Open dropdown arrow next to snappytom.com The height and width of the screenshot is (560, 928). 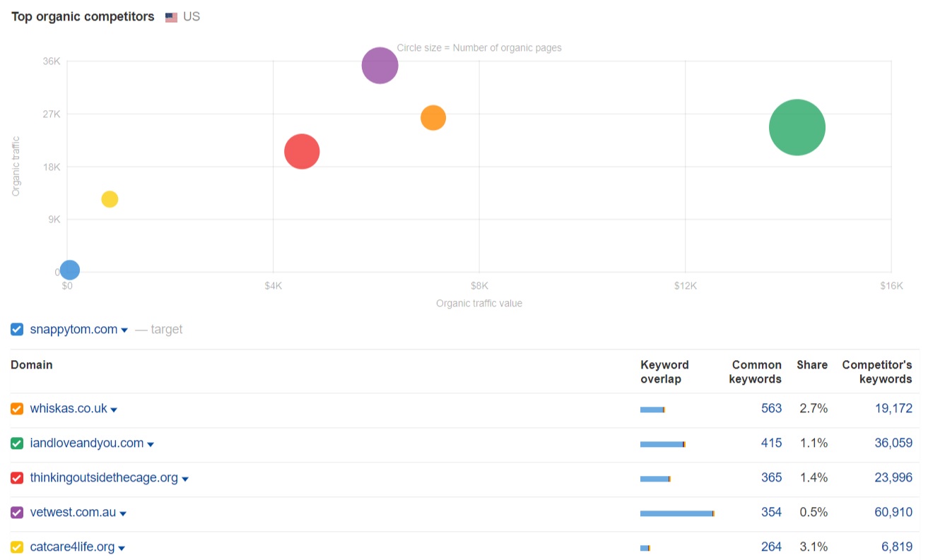(124, 330)
